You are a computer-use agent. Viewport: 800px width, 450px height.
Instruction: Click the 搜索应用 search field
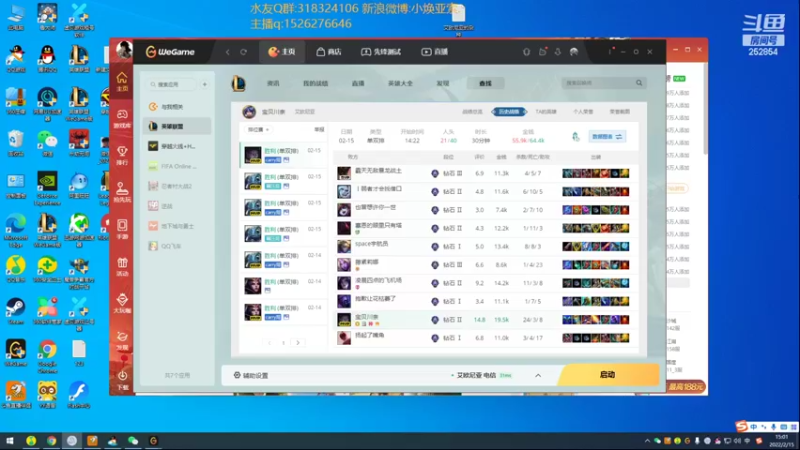171,84
